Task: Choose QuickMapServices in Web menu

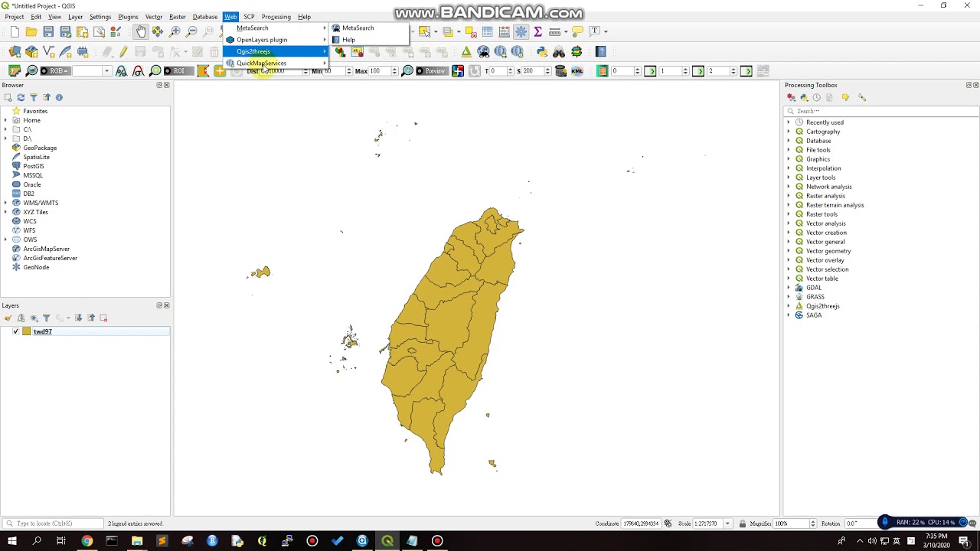Action: [x=276, y=63]
